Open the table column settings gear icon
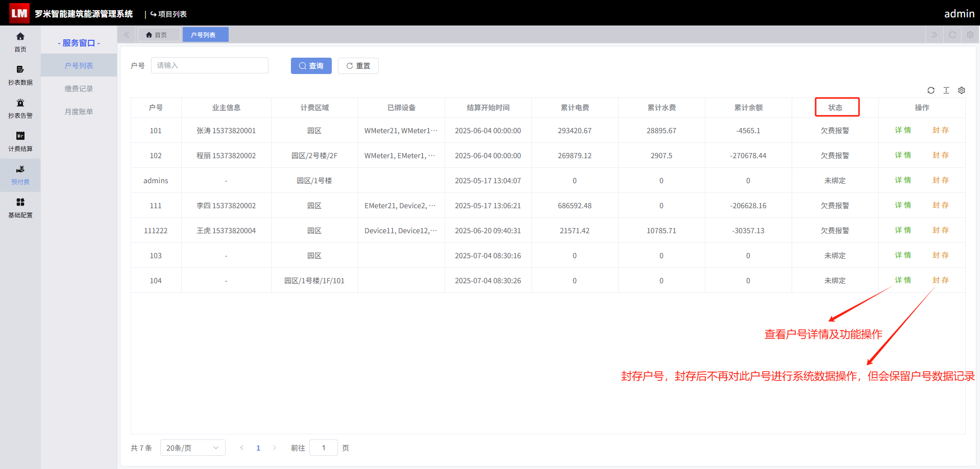980x469 pixels. [962, 90]
